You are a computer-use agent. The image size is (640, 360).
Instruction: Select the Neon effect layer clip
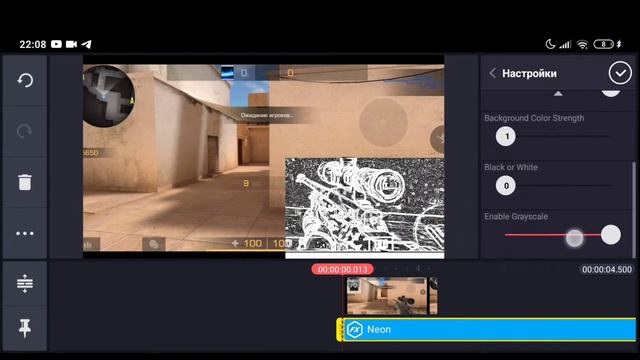coord(489,329)
